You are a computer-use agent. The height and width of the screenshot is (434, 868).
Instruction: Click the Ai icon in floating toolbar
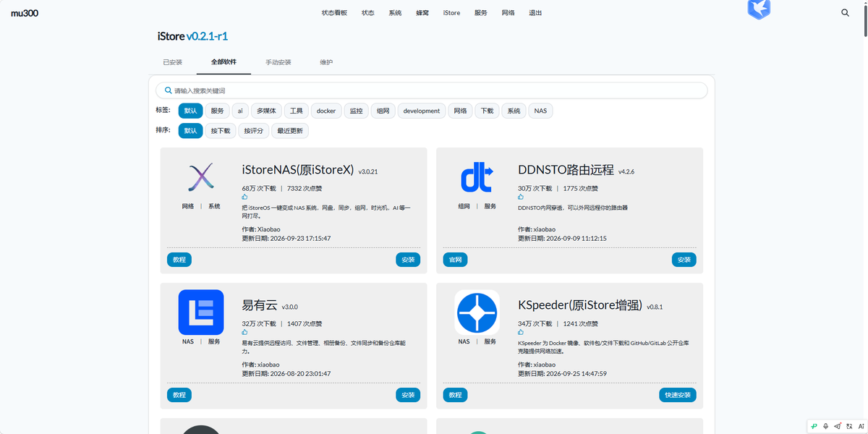[861, 426]
